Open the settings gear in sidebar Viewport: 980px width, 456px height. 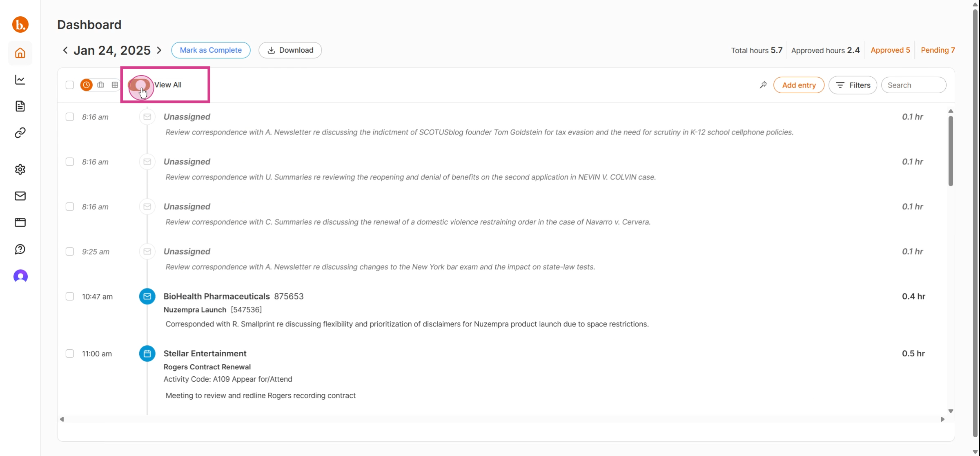pos(20,169)
